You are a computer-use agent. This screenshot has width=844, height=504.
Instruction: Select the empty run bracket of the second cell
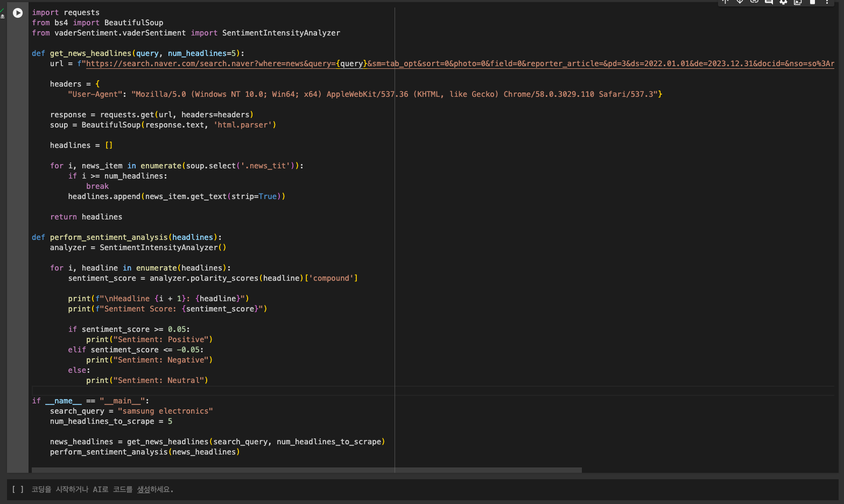18,489
